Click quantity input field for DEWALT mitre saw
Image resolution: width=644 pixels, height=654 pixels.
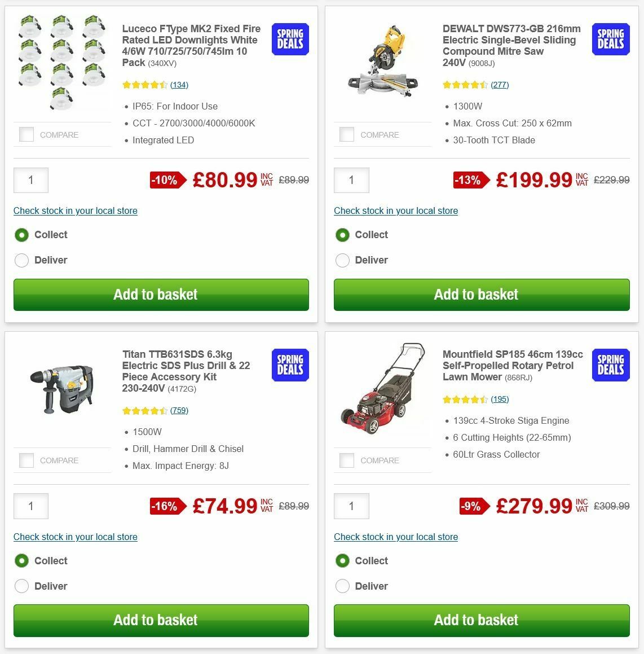click(351, 180)
